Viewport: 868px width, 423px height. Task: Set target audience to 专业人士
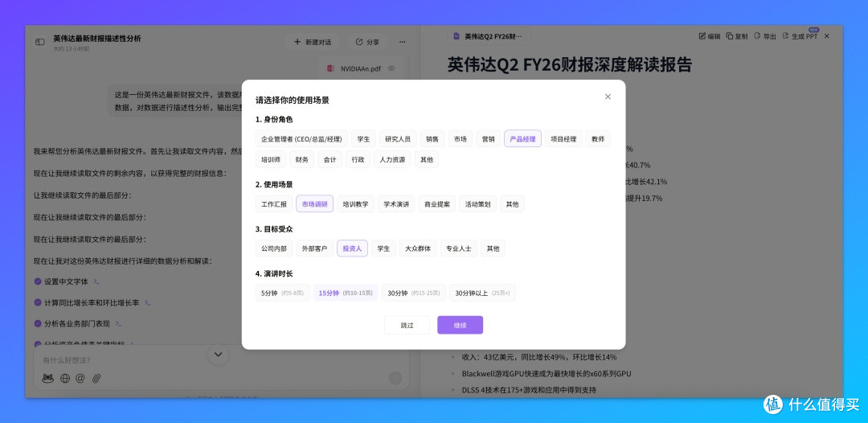click(459, 248)
